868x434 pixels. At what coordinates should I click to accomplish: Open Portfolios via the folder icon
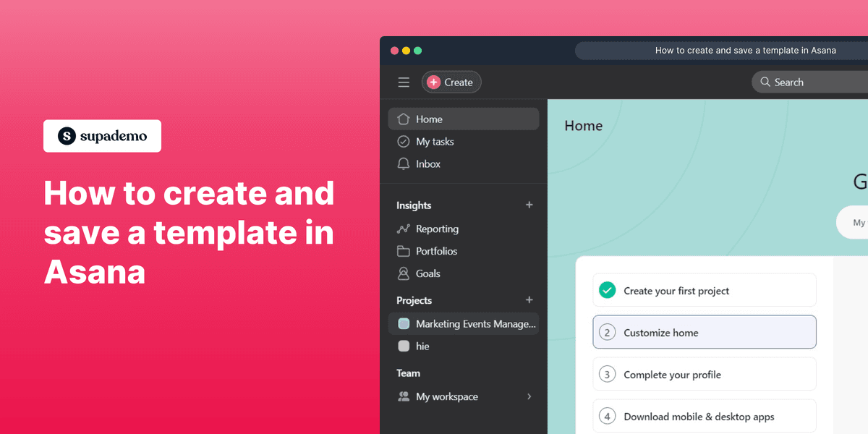pyautogui.click(x=404, y=251)
